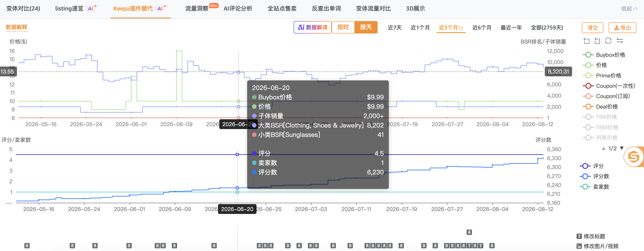Image resolution: width=644 pixels, height=251 pixels.
Task: Click the highlighted green Buybox price point
Action: click(238, 101)
